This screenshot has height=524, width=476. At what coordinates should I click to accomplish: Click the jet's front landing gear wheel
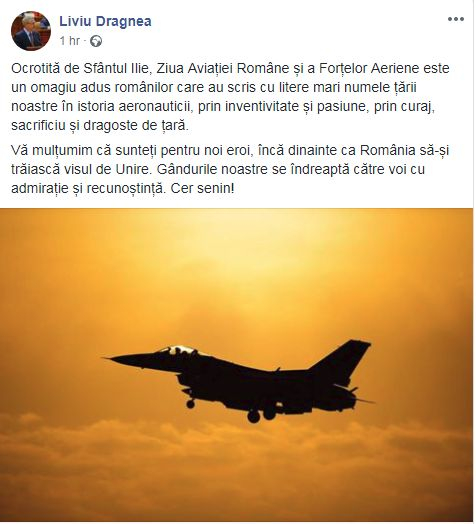(x=191, y=404)
